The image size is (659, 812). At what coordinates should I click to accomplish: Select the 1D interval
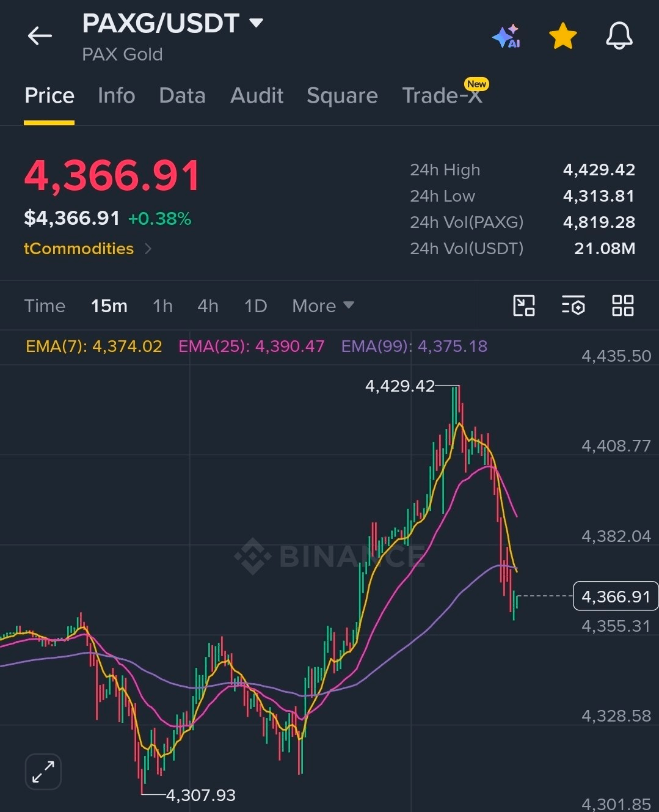pyautogui.click(x=255, y=305)
